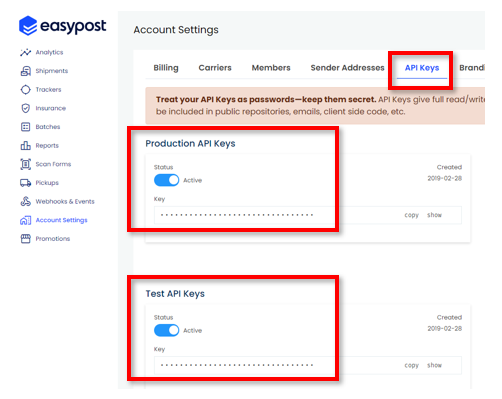Switch to the Billing tab
Screen dimensions: 502x399
(166, 68)
